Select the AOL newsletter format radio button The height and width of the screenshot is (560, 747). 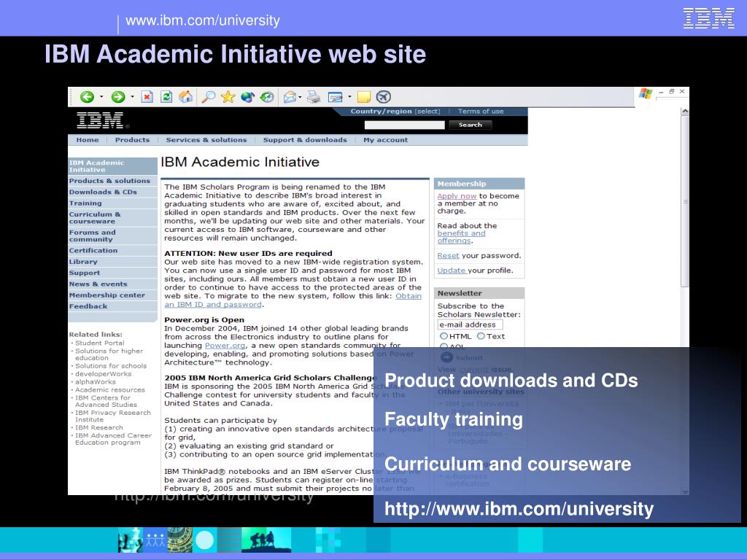(444, 346)
